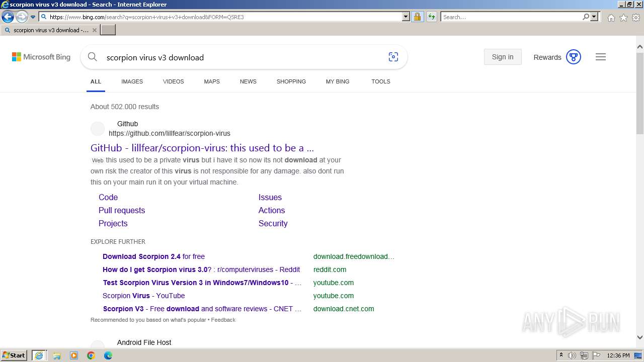The width and height of the screenshot is (644, 362).
Task: Close the scorpion virus v3 download tab
Action: [x=95, y=30]
